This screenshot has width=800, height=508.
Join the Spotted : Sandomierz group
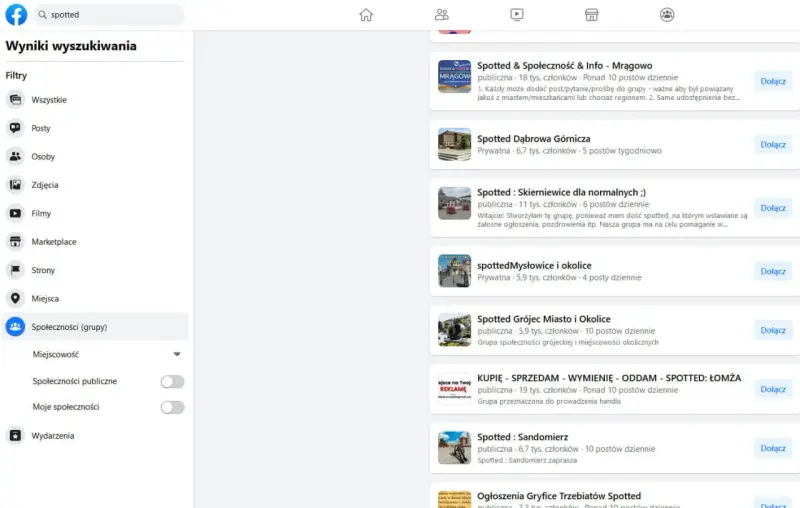(773, 448)
